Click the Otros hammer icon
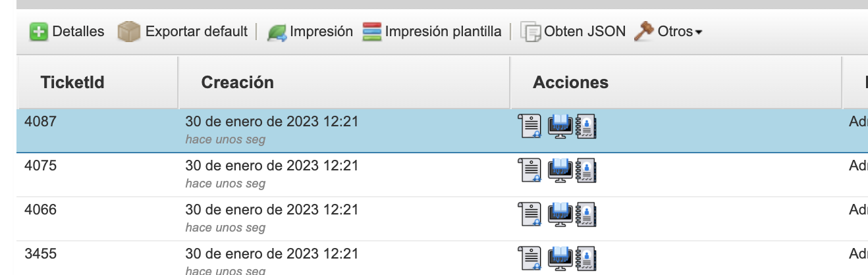 tap(643, 32)
